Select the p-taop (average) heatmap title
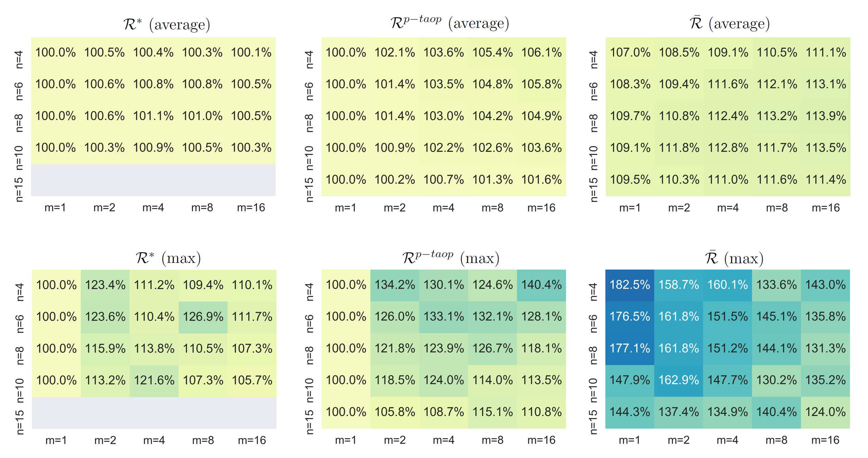868x458 pixels. coord(450,23)
